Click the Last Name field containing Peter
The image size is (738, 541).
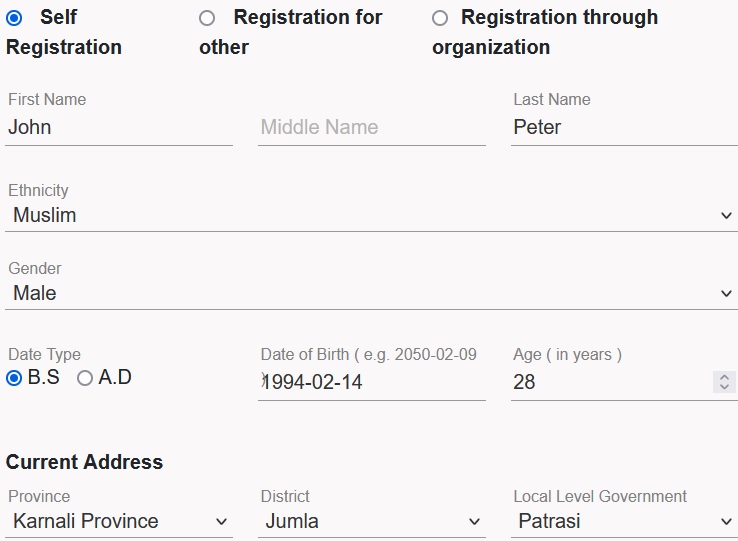point(623,128)
